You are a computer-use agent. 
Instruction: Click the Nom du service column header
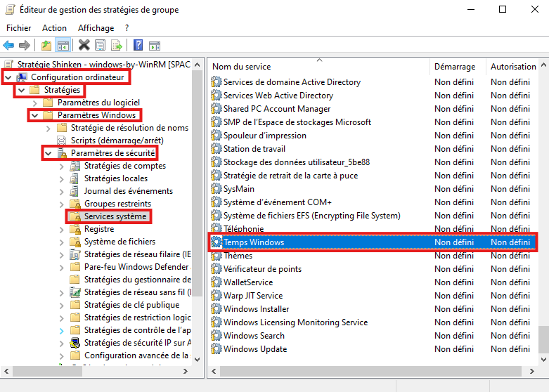pyautogui.click(x=242, y=67)
